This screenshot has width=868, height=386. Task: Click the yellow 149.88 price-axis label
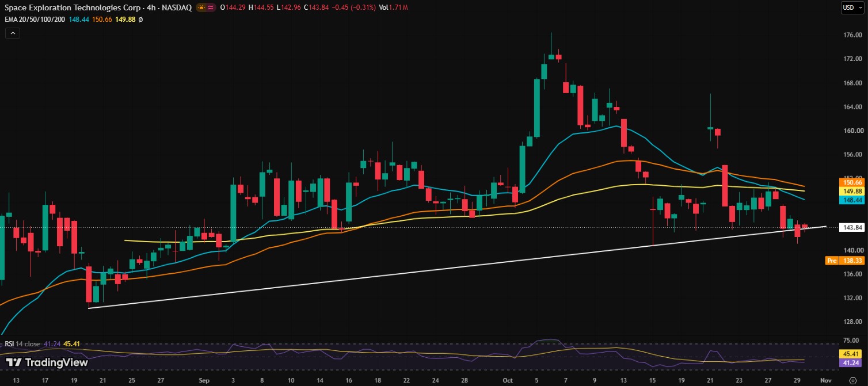tap(851, 191)
